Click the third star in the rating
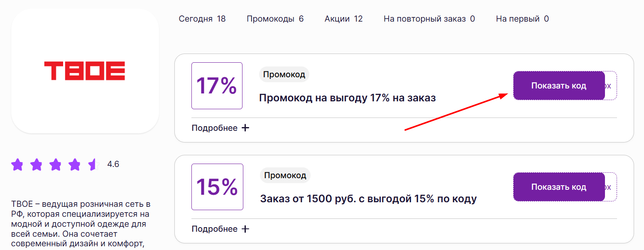 point(54,164)
